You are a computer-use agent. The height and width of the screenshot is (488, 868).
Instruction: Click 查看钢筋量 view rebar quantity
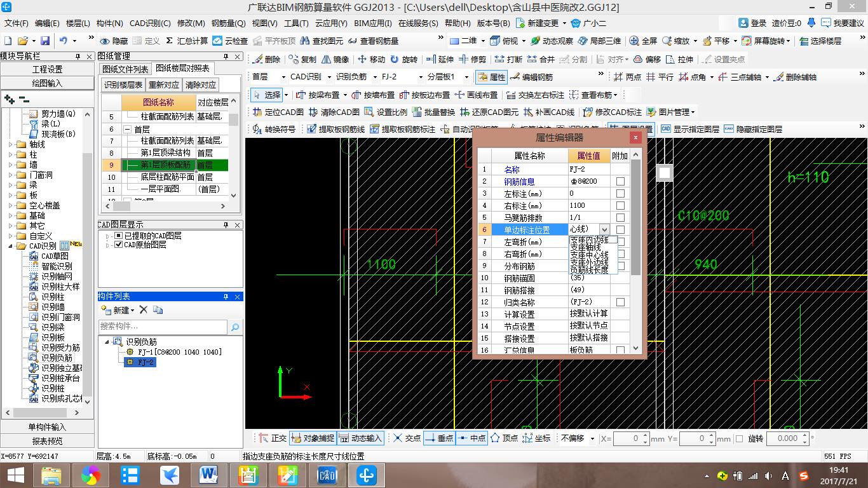[373, 41]
